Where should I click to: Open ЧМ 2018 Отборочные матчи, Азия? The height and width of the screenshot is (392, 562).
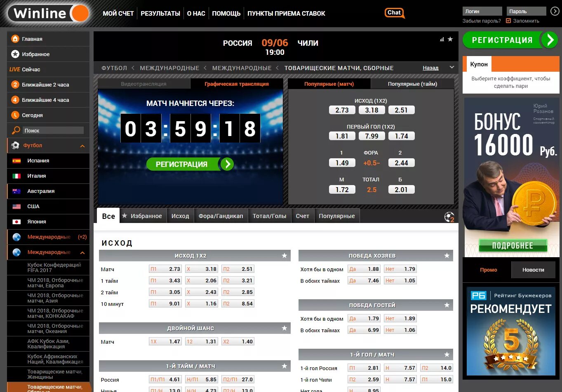coord(55,298)
